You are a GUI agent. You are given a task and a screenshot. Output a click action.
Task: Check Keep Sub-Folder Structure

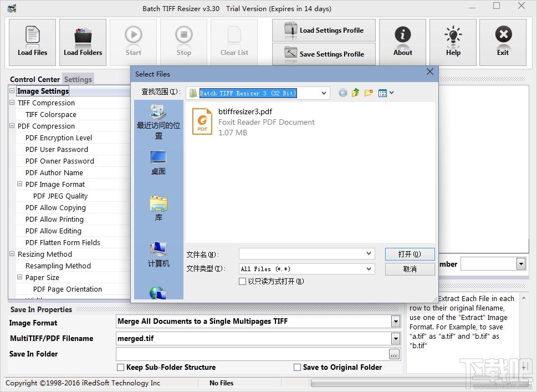121,368
